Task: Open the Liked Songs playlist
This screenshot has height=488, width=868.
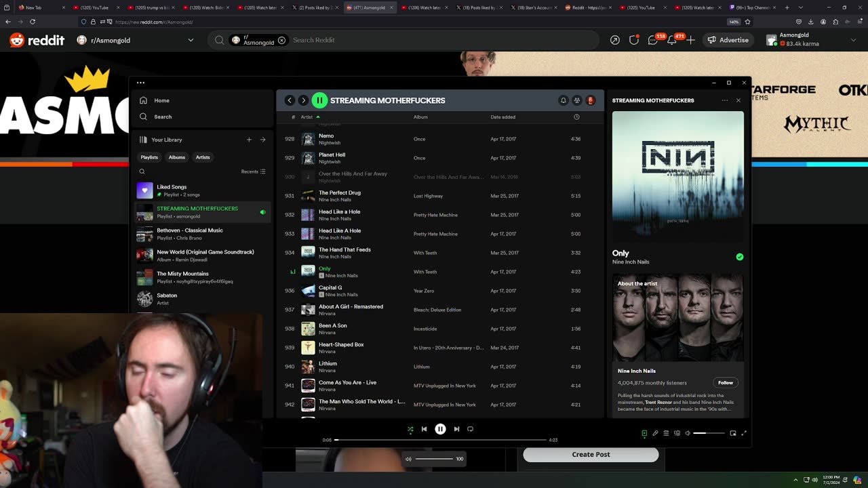Action: click(x=202, y=190)
